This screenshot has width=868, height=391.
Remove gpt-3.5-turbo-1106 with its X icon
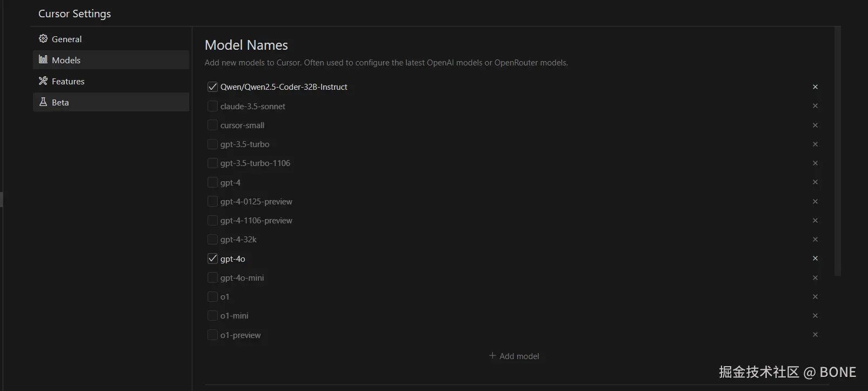(x=815, y=163)
